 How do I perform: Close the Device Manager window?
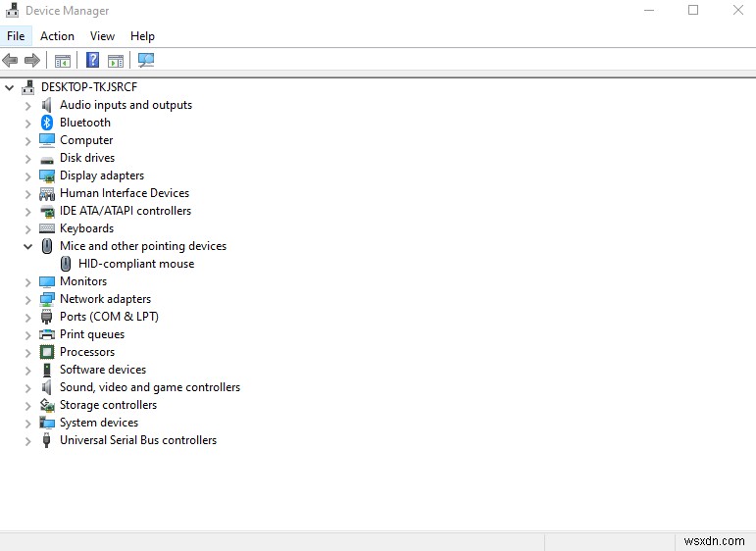(x=737, y=10)
